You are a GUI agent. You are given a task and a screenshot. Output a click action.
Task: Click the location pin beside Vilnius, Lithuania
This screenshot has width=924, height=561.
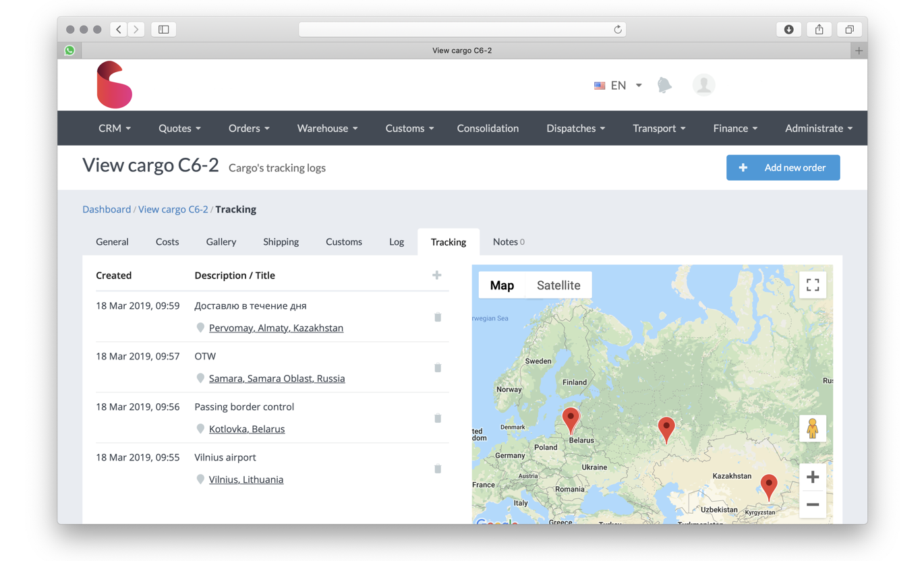tap(200, 479)
